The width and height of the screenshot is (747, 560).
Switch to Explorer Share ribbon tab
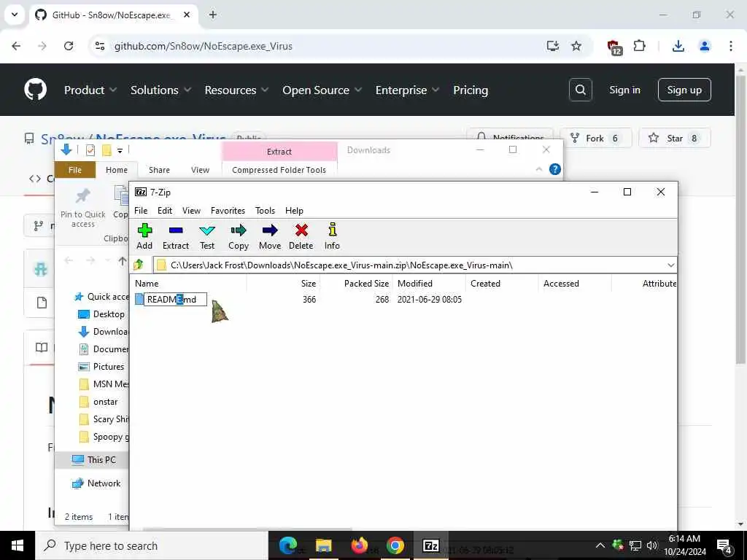[159, 170]
